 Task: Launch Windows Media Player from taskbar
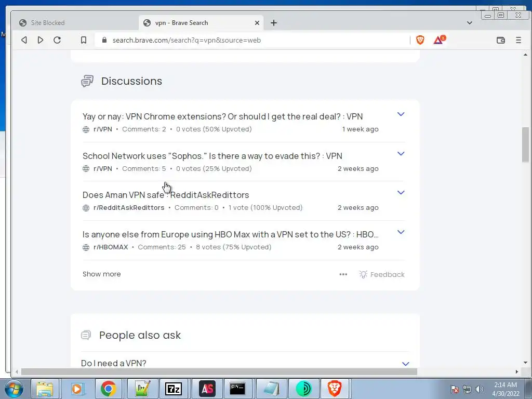click(77, 389)
